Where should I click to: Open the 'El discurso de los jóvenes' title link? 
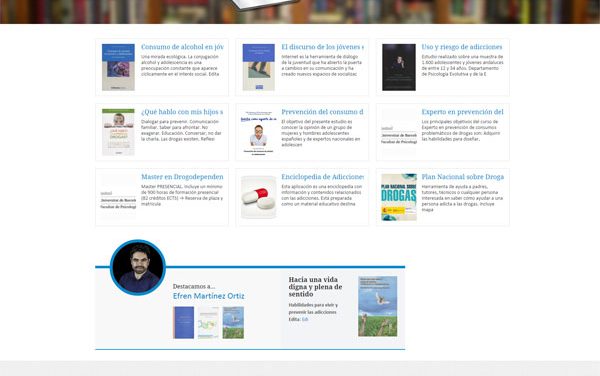click(323, 47)
